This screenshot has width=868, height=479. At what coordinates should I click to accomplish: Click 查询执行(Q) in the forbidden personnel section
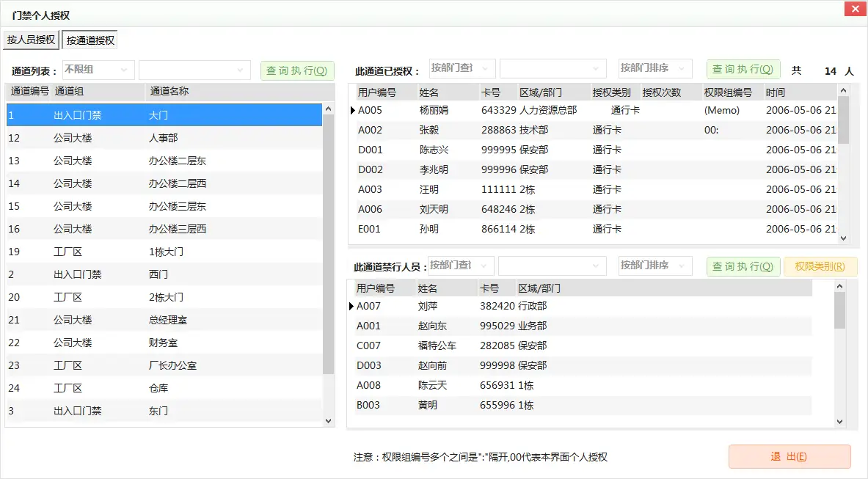(743, 266)
